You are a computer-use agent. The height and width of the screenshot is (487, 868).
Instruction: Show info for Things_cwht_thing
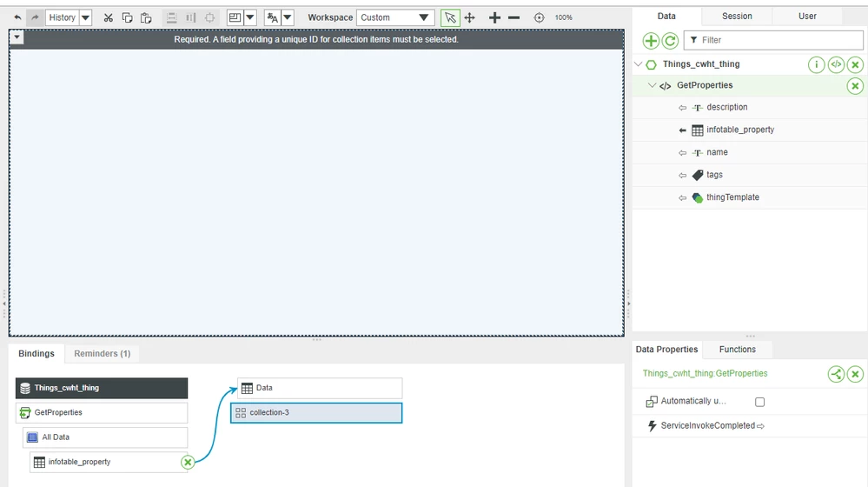click(816, 65)
